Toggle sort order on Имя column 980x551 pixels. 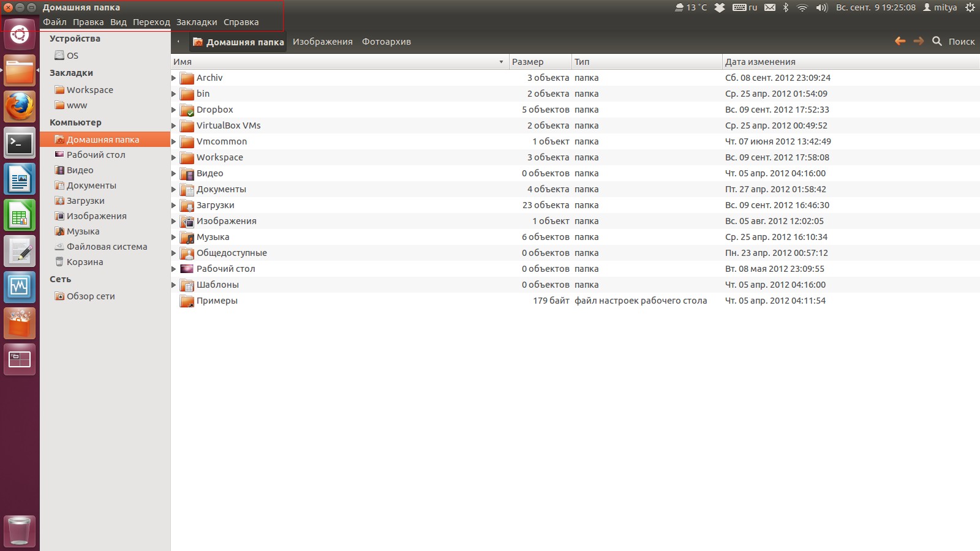337,62
